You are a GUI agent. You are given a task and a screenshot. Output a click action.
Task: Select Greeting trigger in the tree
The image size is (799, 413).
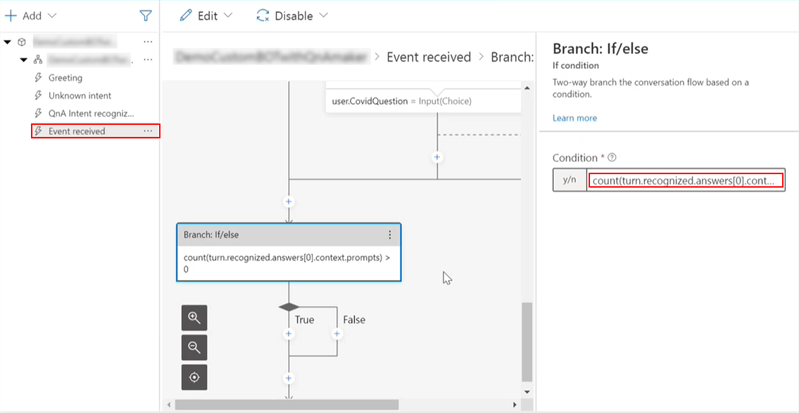click(x=65, y=77)
